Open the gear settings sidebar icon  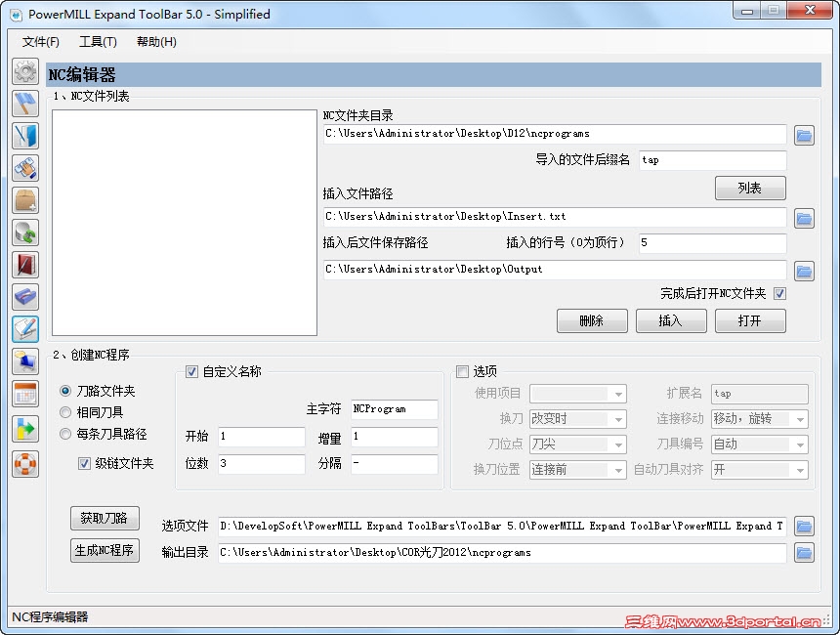pyautogui.click(x=25, y=71)
